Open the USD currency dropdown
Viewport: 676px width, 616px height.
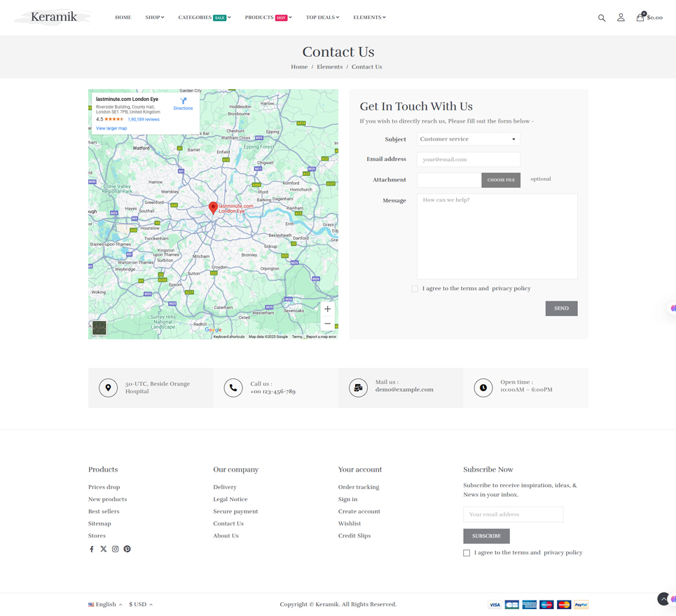click(x=140, y=604)
